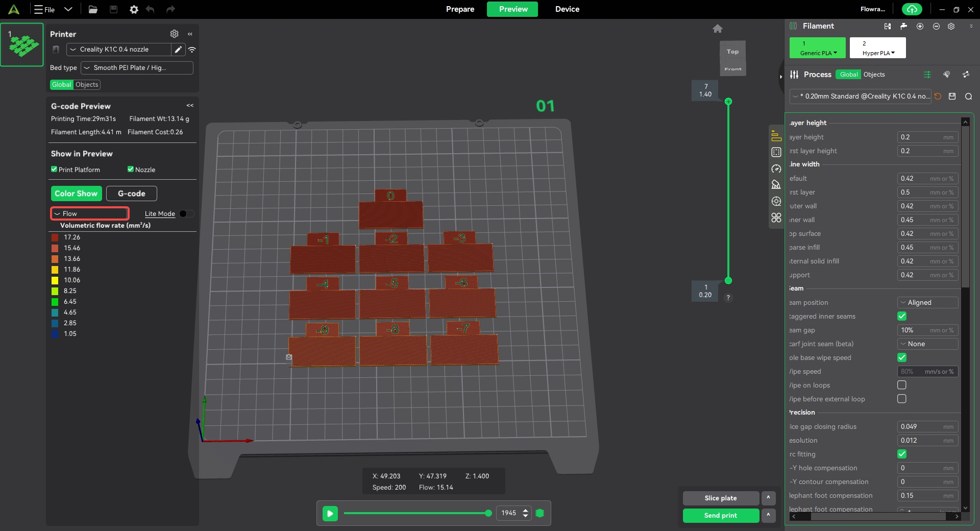Click the G-code button
Screen dimensions: 980x531
[131, 194]
